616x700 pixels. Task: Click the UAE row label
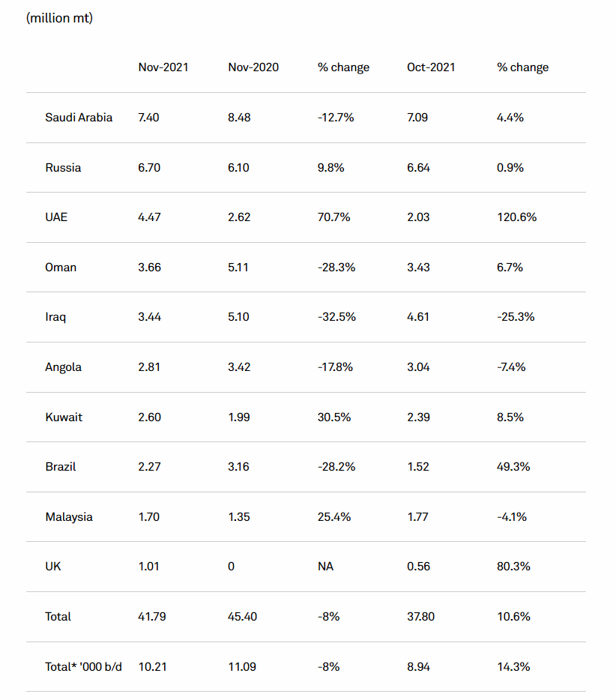(57, 217)
